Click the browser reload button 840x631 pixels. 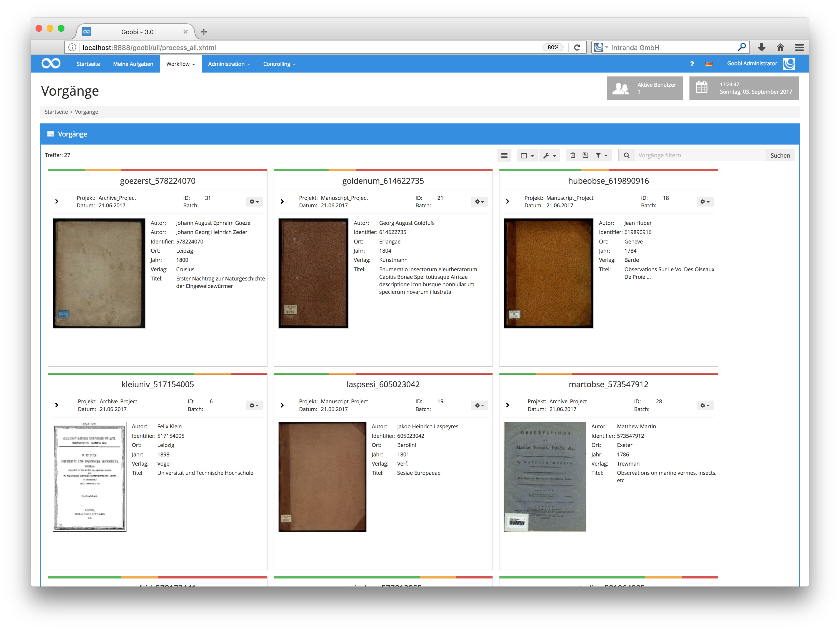click(577, 48)
